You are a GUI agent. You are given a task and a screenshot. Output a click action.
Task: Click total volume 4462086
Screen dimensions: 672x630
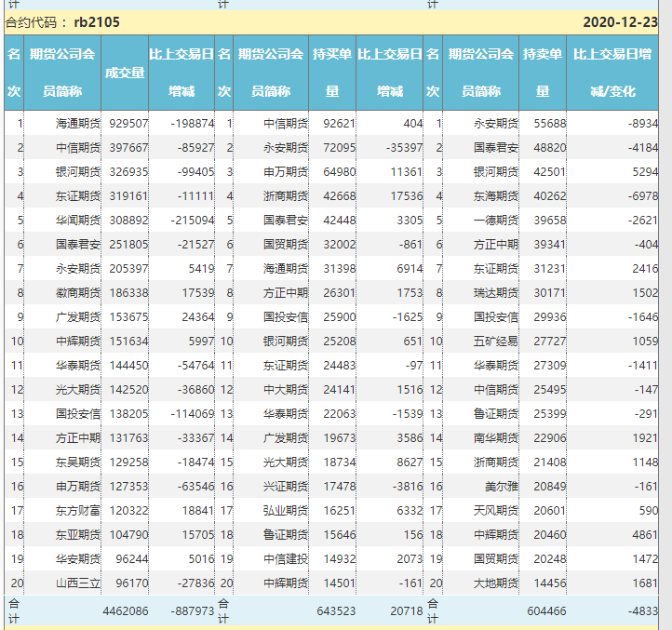(126, 611)
